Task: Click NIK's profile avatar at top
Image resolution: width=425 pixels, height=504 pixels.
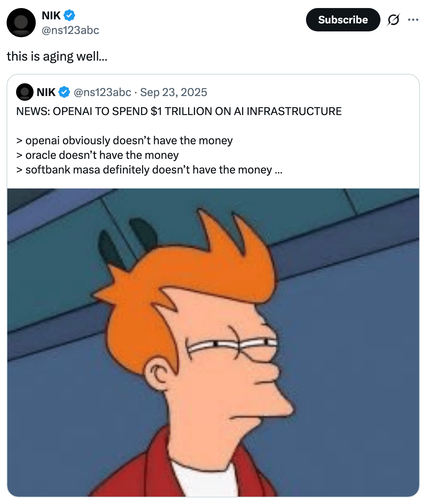Action: (x=21, y=23)
